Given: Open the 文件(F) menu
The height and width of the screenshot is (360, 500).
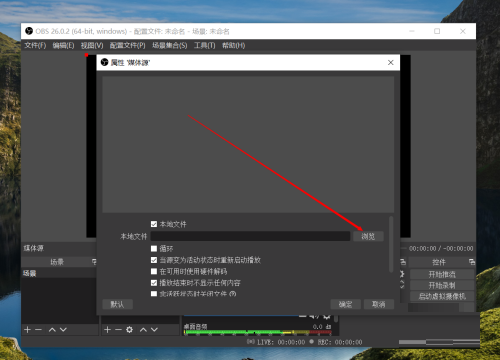Looking at the screenshot, I should [x=35, y=45].
